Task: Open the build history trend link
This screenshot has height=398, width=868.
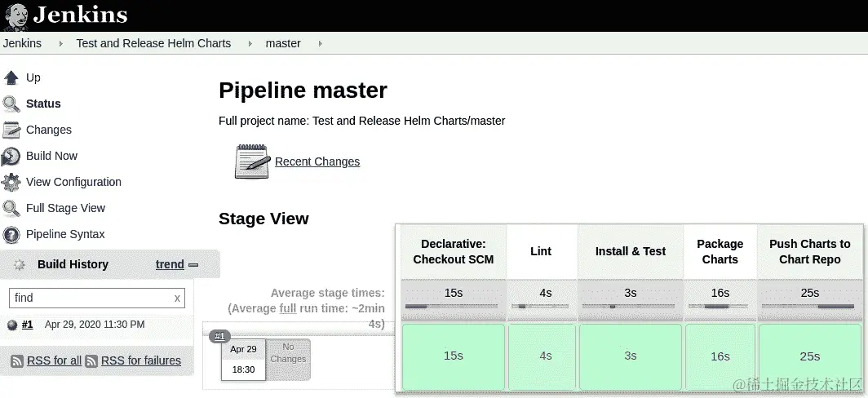Action: pos(170,264)
